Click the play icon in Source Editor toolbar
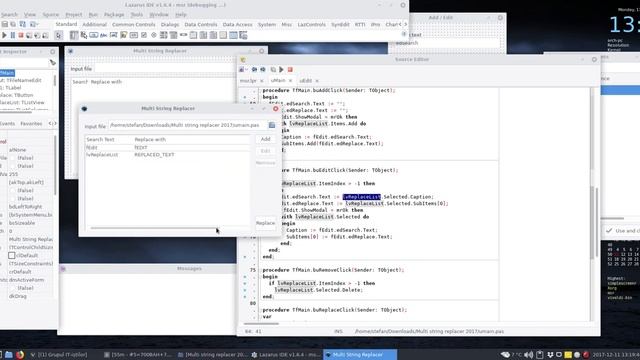The image size is (640, 360). (x=281, y=70)
